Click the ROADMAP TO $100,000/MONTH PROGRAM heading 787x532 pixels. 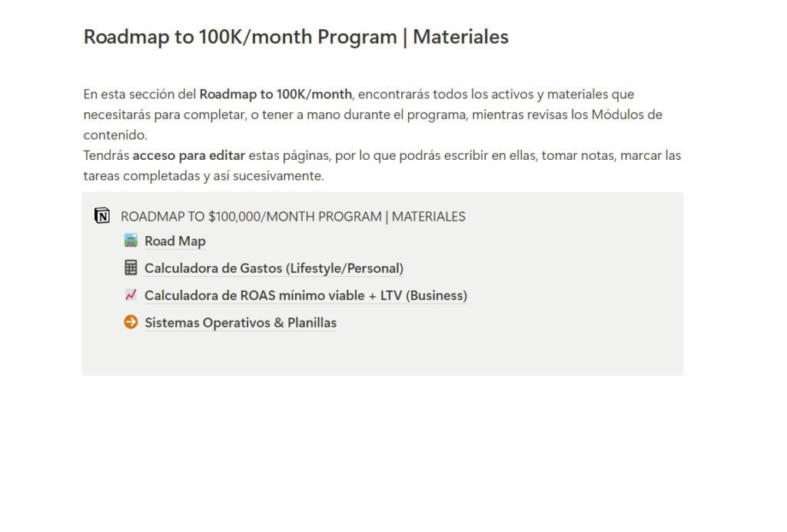click(293, 216)
